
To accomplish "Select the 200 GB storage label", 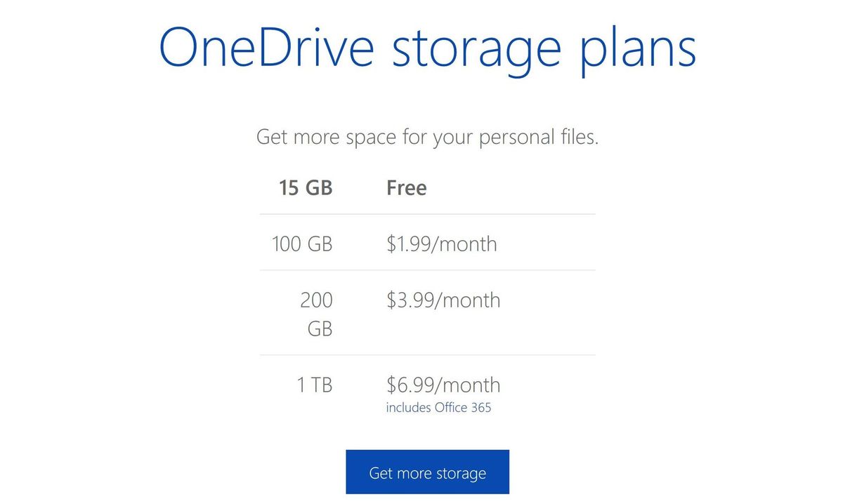I will coord(317,314).
